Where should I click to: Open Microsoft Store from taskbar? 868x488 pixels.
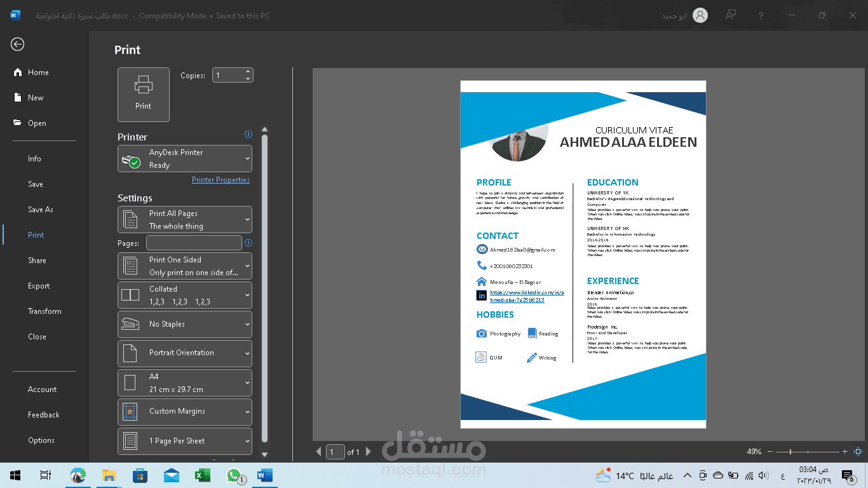140,475
